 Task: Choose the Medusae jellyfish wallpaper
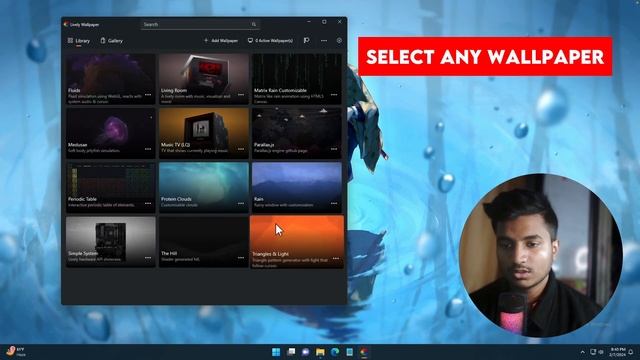[111, 133]
